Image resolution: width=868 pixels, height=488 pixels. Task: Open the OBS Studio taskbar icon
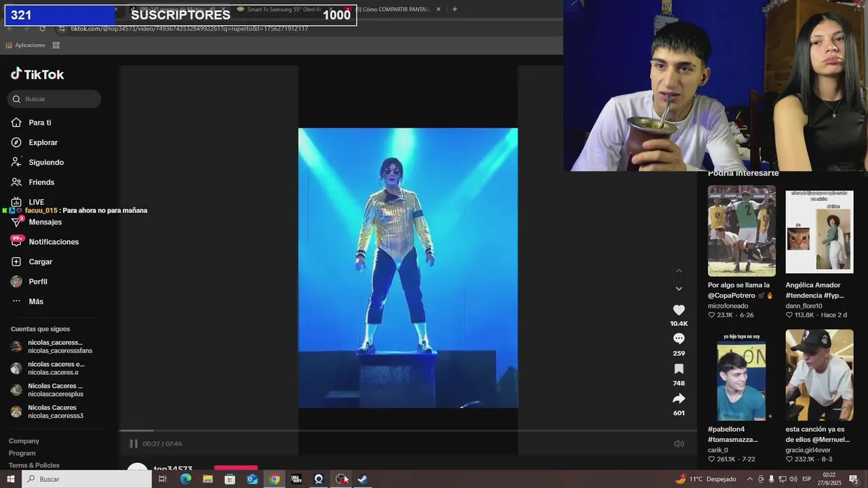point(341,479)
